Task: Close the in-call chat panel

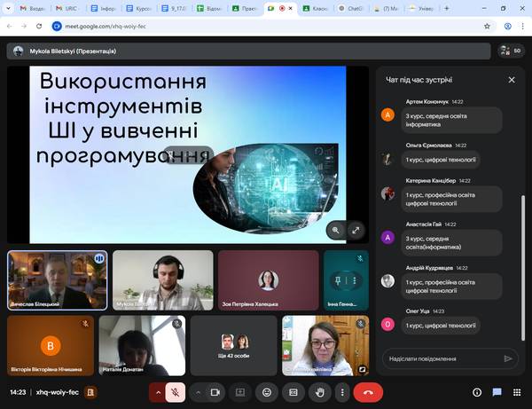Action: [512, 80]
